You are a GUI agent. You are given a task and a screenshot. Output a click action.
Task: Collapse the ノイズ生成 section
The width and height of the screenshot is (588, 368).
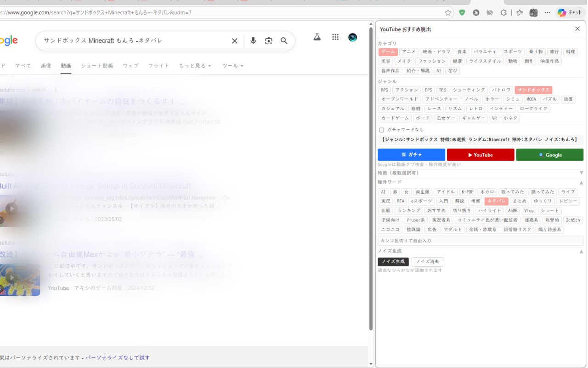point(481,251)
